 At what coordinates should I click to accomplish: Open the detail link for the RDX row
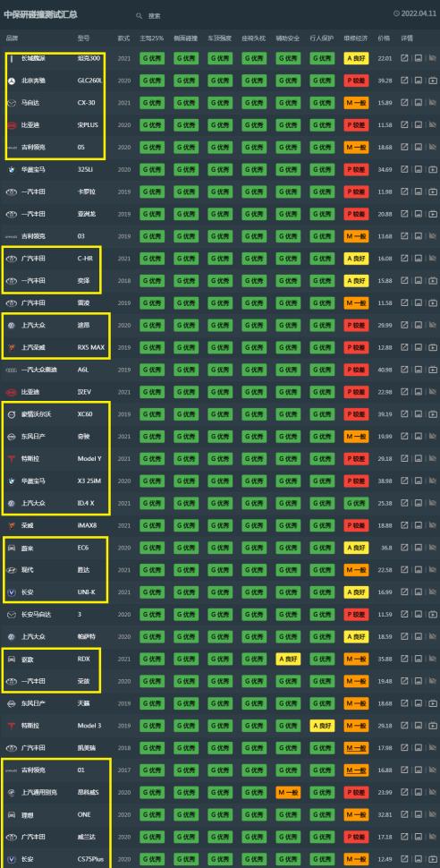click(x=404, y=659)
